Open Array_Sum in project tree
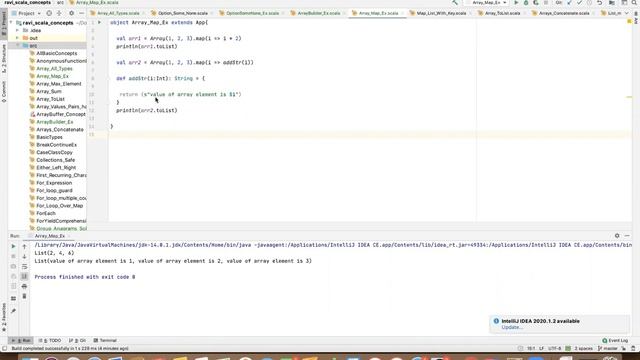This screenshot has width=640, height=360. pos(49,91)
